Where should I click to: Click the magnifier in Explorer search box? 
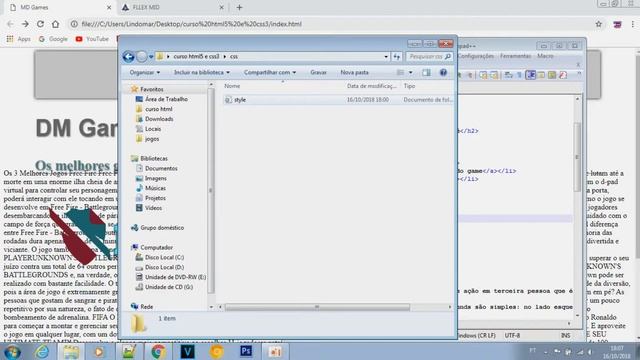pyautogui.click(x=448, y=57)
